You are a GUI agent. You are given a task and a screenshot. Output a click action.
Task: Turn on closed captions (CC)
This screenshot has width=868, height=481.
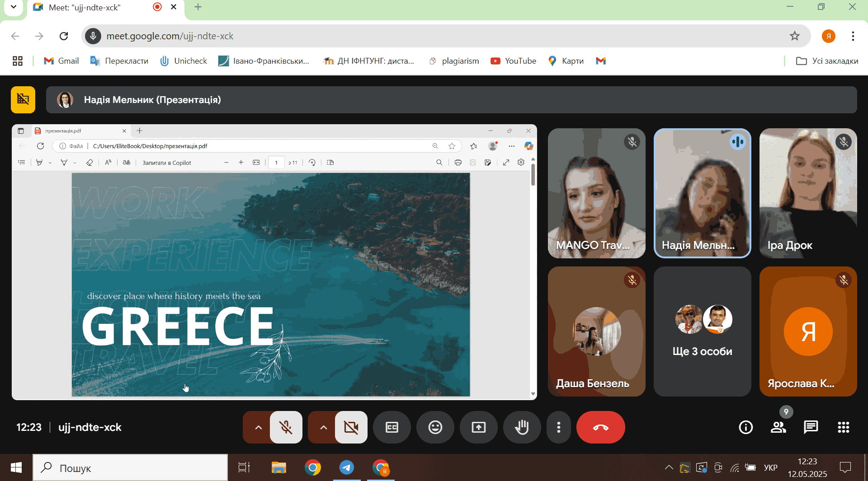click(x=392, y=427)
